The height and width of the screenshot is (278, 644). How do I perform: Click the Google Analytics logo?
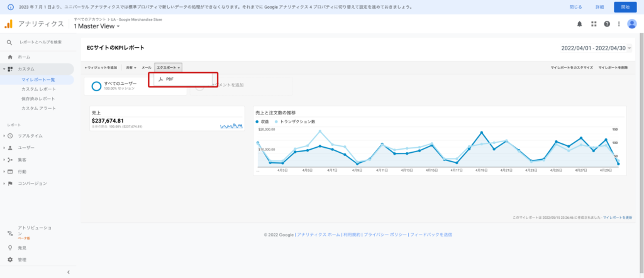(9, 24)
